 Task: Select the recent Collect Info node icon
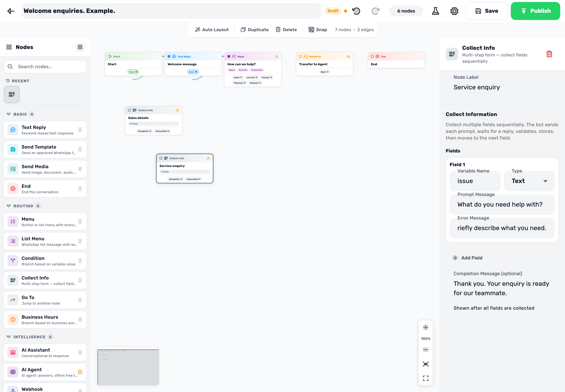[x=12, y=94]
